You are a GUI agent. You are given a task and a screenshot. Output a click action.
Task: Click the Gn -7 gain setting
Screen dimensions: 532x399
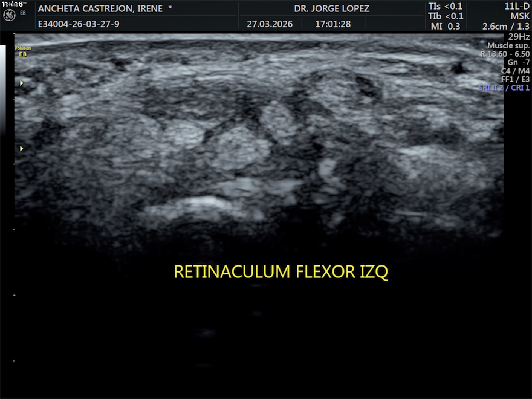518,62
